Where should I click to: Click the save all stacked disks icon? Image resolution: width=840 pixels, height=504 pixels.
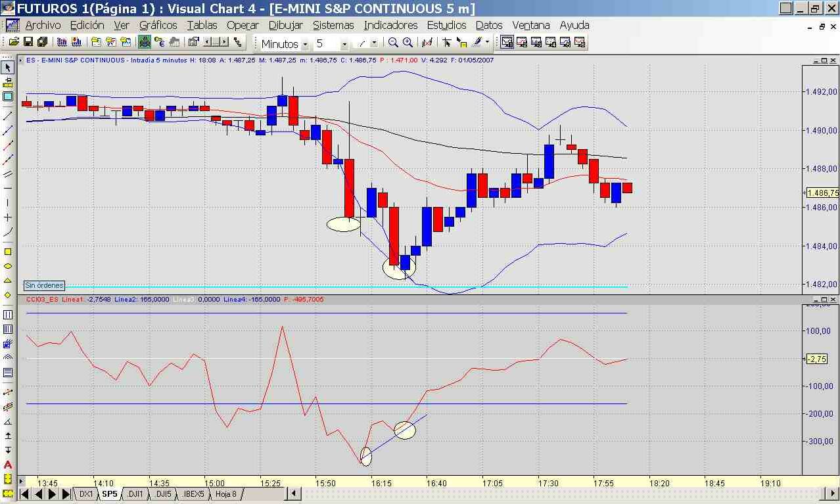click(43, 43)
